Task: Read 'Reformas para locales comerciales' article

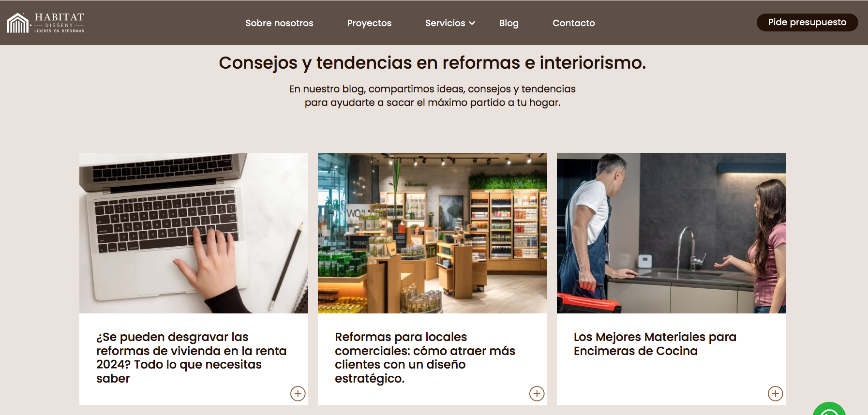Action: [425, 357]
